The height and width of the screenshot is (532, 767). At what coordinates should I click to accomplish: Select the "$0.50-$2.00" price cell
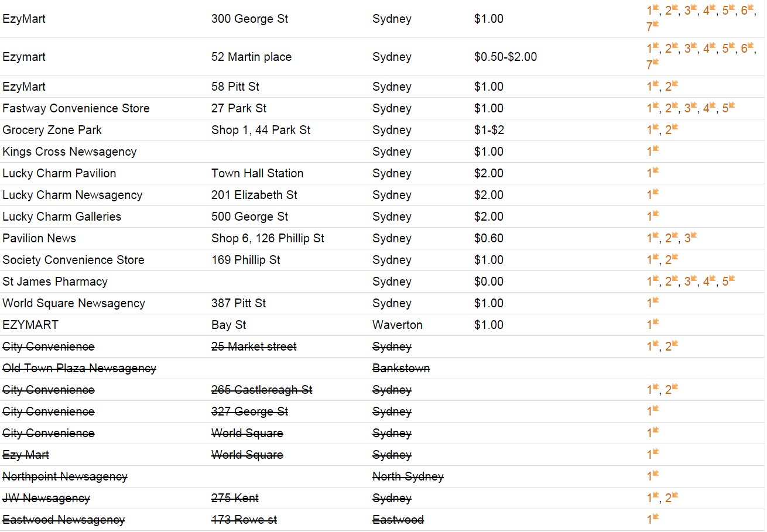[x=506, y=57]
